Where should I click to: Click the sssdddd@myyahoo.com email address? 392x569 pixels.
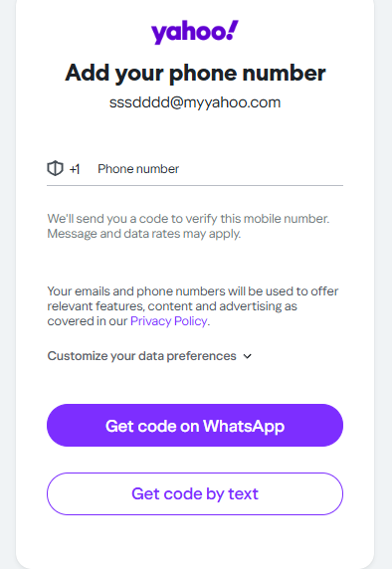click(195, 102)
